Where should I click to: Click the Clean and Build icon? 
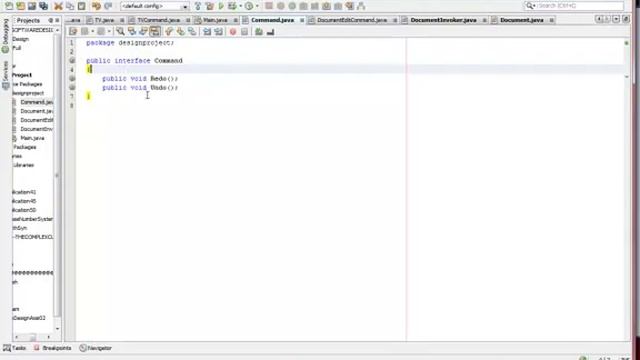tap(209, 6)
